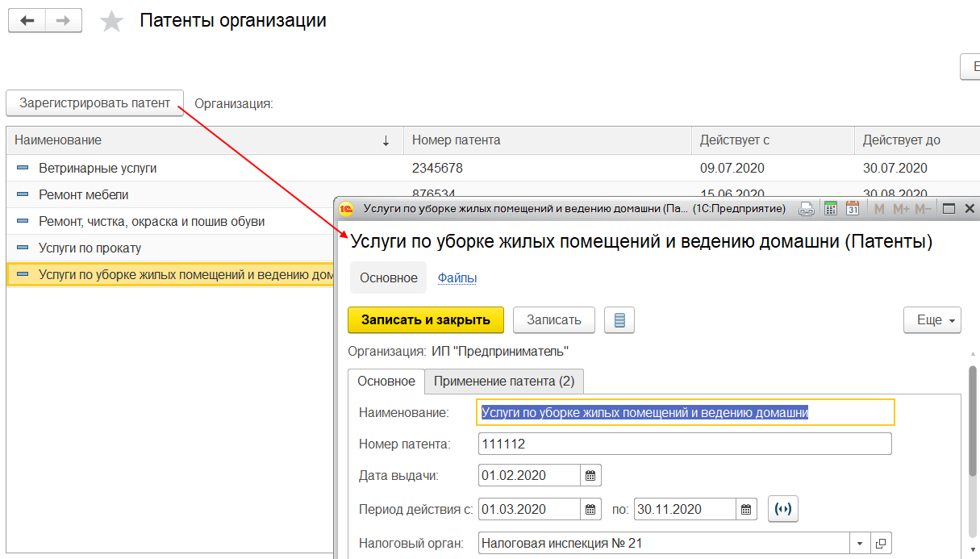Click the row icon of Ремонт мебели
This screenshot has height=559, width=980.
[x=23, y=195]
